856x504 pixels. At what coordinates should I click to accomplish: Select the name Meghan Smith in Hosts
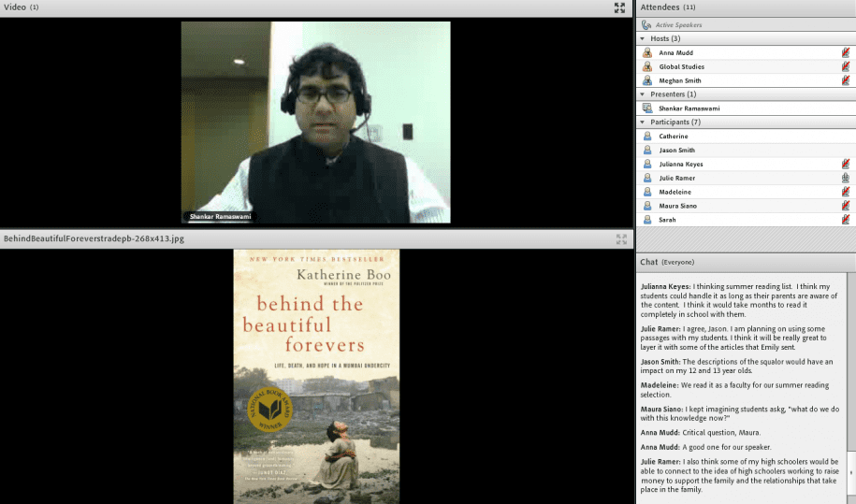click(680, 80)
